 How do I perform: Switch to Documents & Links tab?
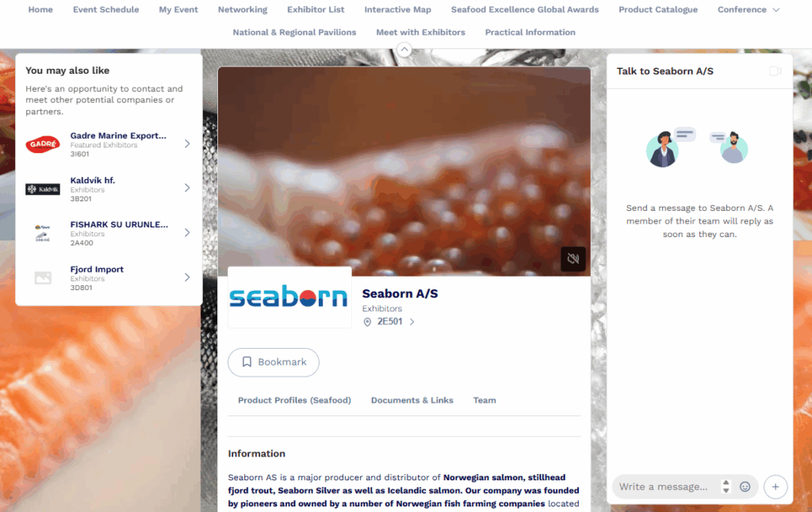point(412,400)
